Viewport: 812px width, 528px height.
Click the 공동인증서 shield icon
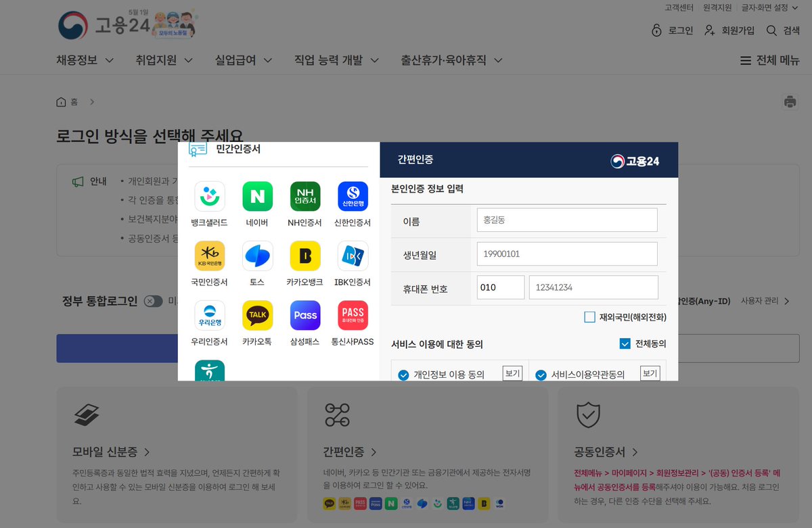point(588,415)
